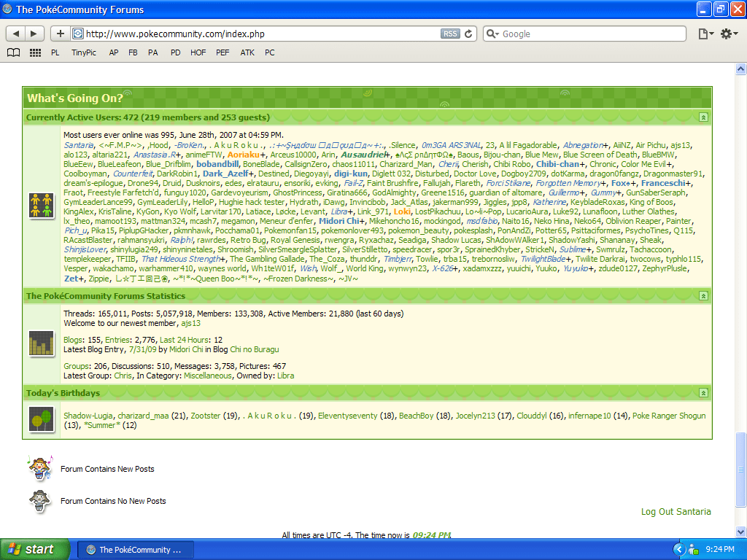This screenshot has height=560, width=747.
Task: Open the ATK bookmark
Action: [x=247, y=52]
